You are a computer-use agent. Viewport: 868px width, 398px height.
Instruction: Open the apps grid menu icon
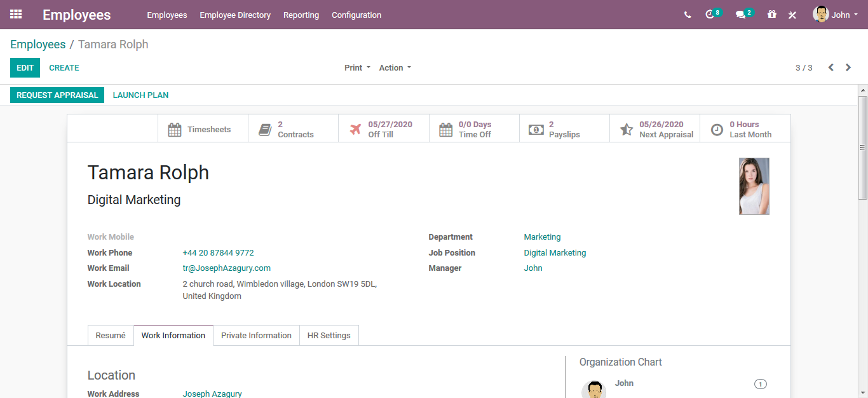pyautogui.click(x=16, y=14)
